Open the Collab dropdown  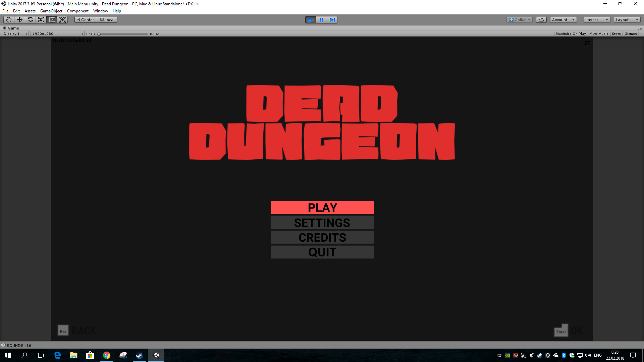click(520, 20)
